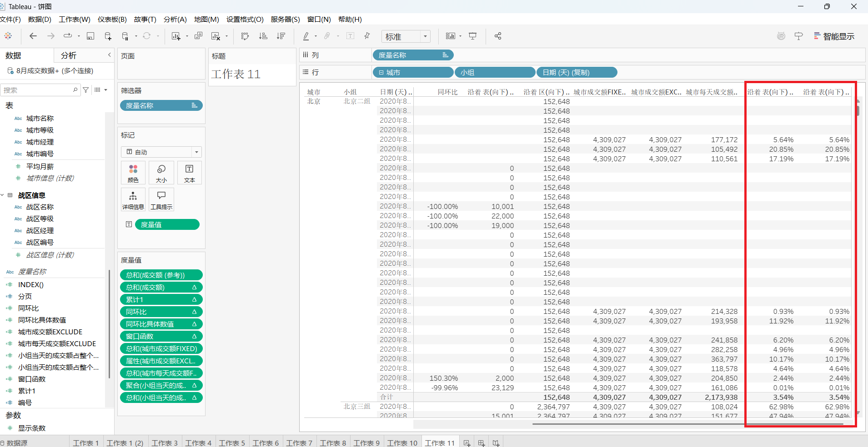868x447 pixels.
Task: Switch to the 工作表 10 sheet tab
Action: (x=402, y=442)
